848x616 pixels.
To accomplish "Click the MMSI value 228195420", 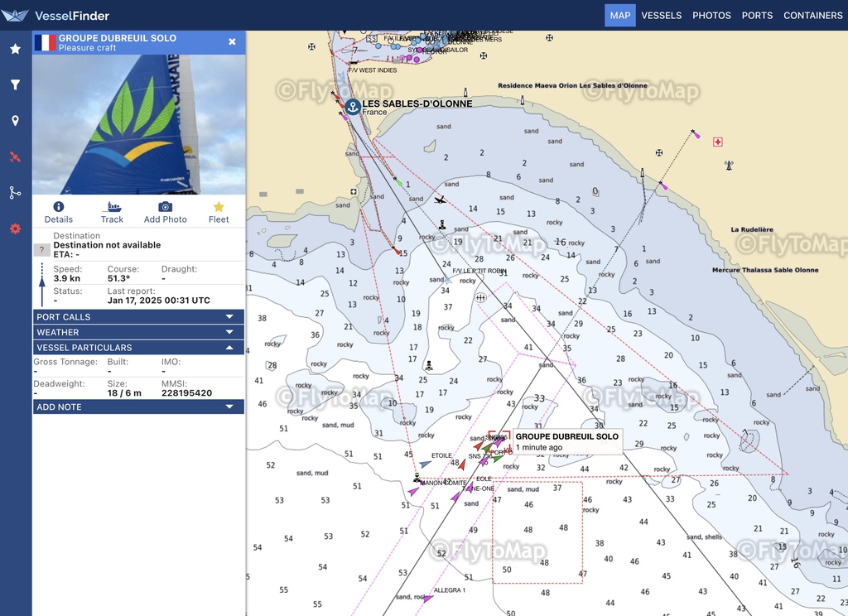I will tap(186, 393).
